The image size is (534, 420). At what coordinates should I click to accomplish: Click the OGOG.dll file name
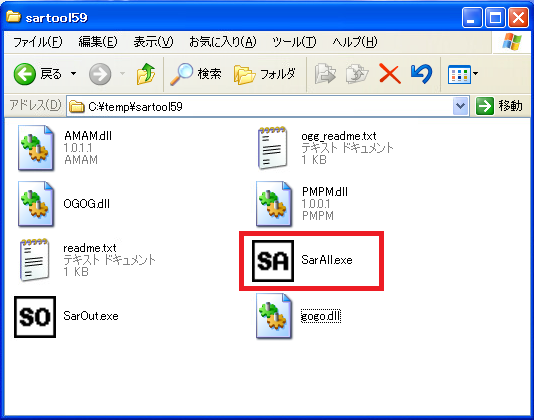(87, 204)
